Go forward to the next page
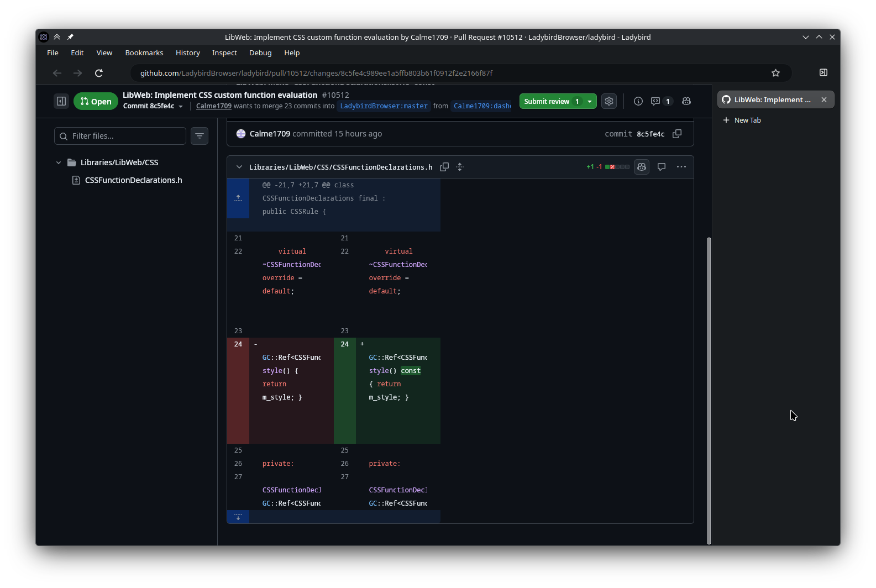Viewport: 876px width, 588px height. pyautogui.click(x=78, y=73)
